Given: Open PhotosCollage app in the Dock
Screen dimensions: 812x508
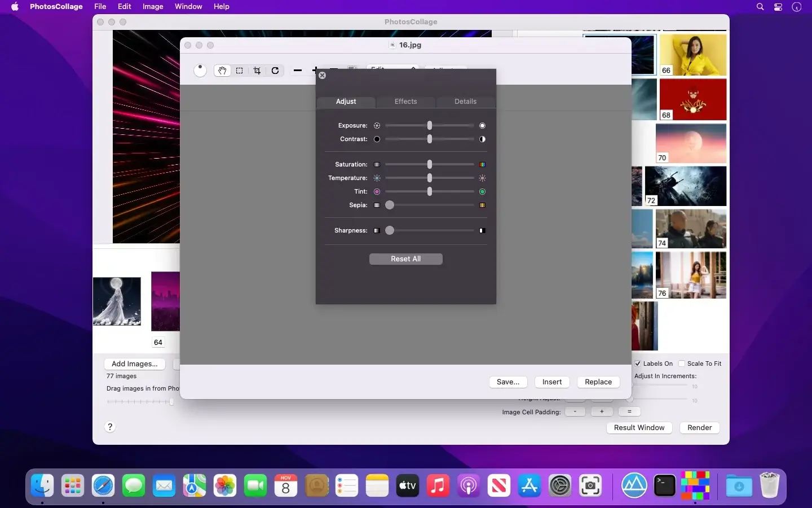Looking at the screenshot, I should point(695,485).
